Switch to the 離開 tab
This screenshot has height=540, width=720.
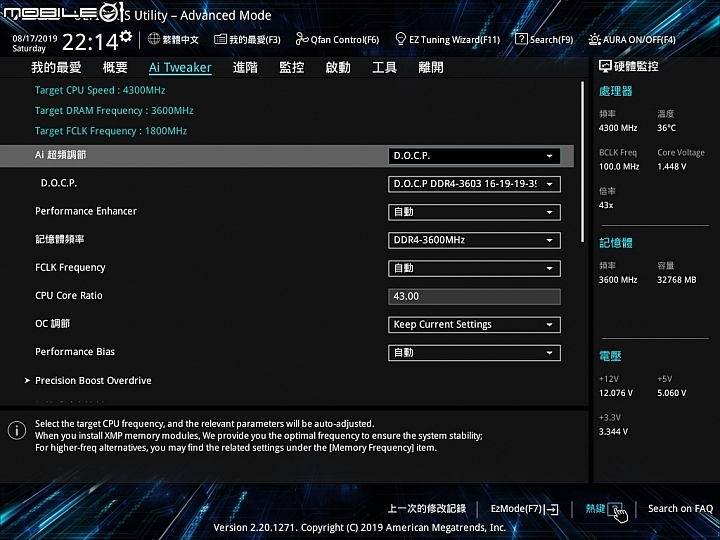pyautogui.click(x=431, y=68)
